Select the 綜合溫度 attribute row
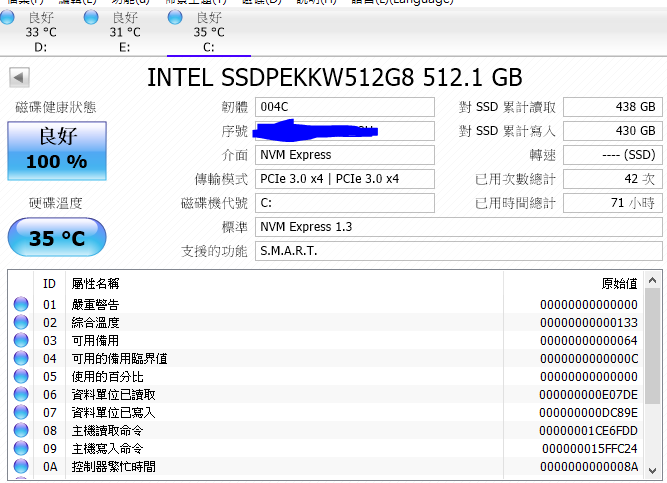 coord(325,322)
